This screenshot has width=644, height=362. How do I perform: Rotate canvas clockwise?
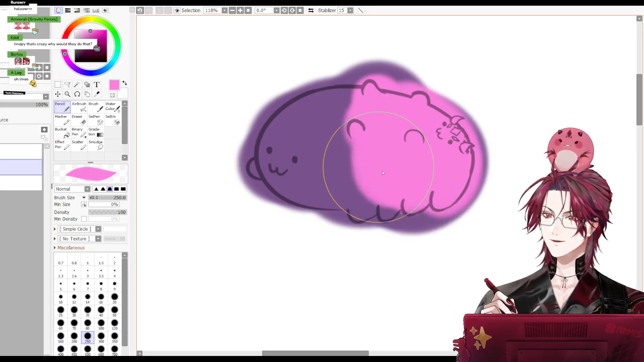pyautogui.click(x=292, y=10)
